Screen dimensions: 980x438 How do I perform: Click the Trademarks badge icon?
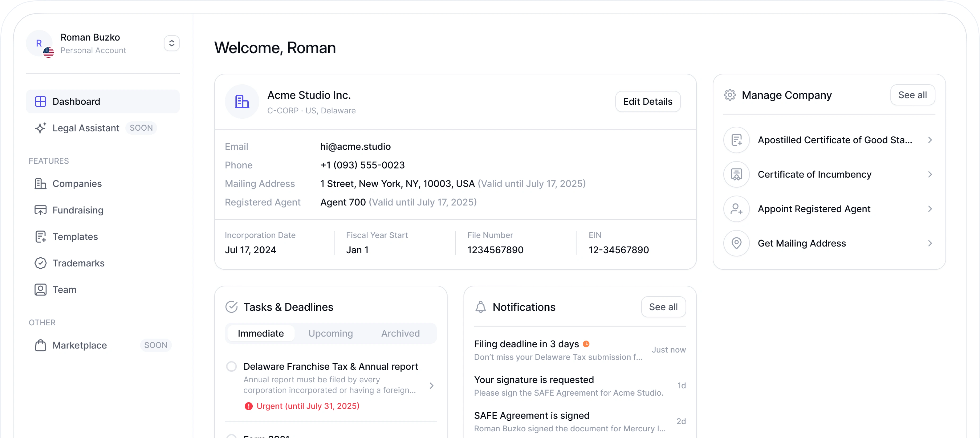click(40, 263)
